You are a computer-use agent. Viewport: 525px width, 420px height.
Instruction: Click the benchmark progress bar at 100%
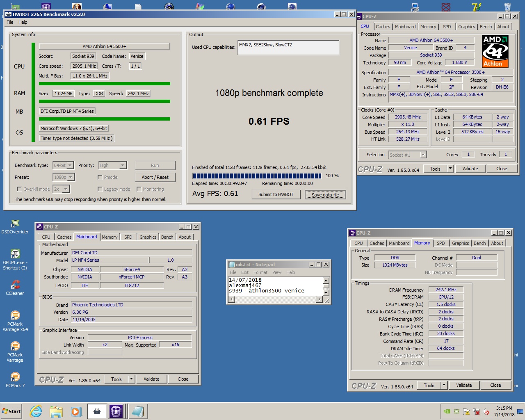tap(257, 176)
